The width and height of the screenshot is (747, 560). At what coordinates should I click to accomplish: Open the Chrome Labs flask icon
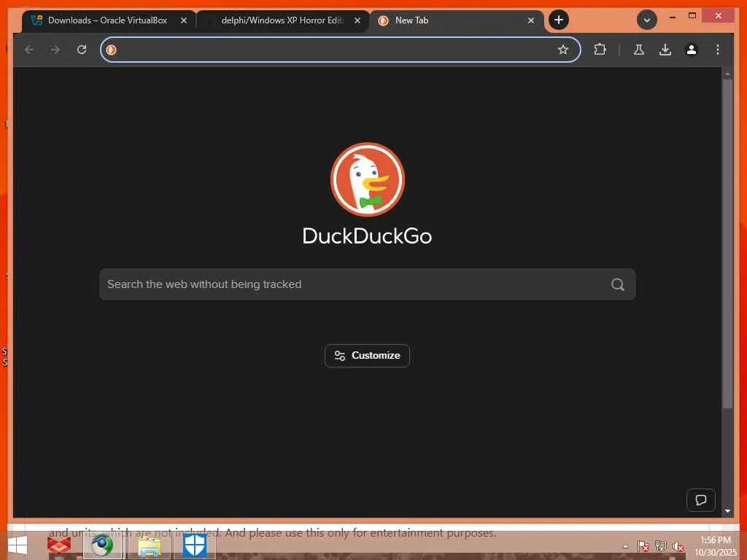tap(639, 50)
